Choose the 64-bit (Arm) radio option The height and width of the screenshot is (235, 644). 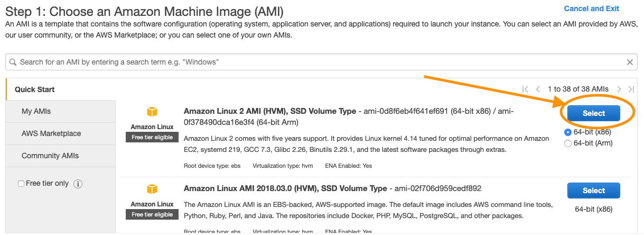pyautogui.click(x=568, y=143)
